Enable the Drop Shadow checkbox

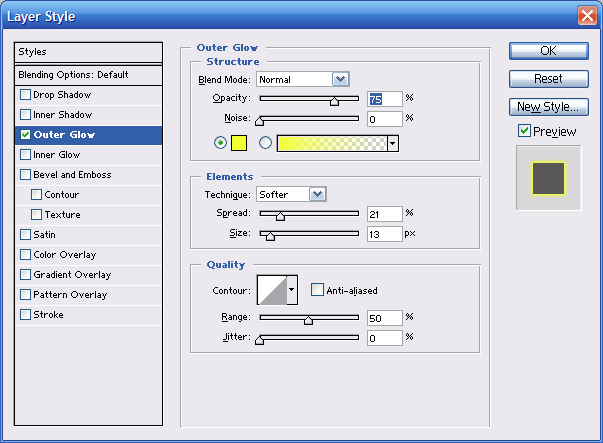tap(25, 95)
